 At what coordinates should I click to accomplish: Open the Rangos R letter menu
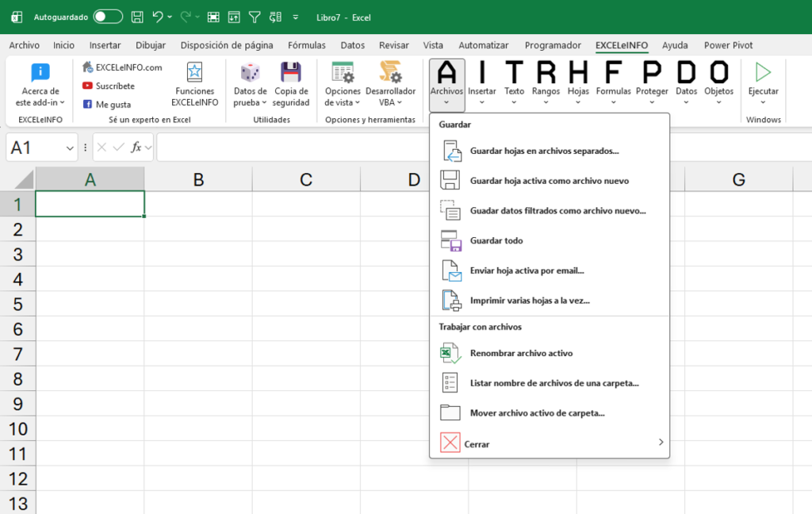coord(546,85)
